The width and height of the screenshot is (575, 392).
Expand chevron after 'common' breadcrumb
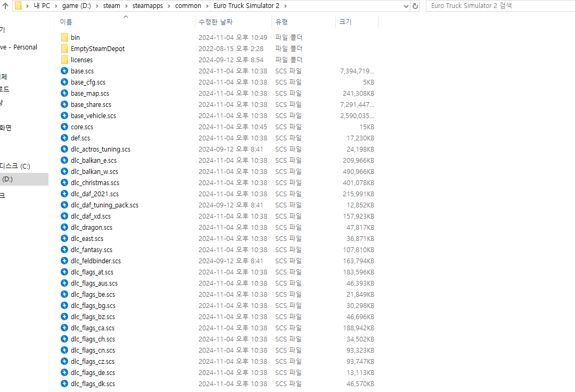click(x=208, y=6)
